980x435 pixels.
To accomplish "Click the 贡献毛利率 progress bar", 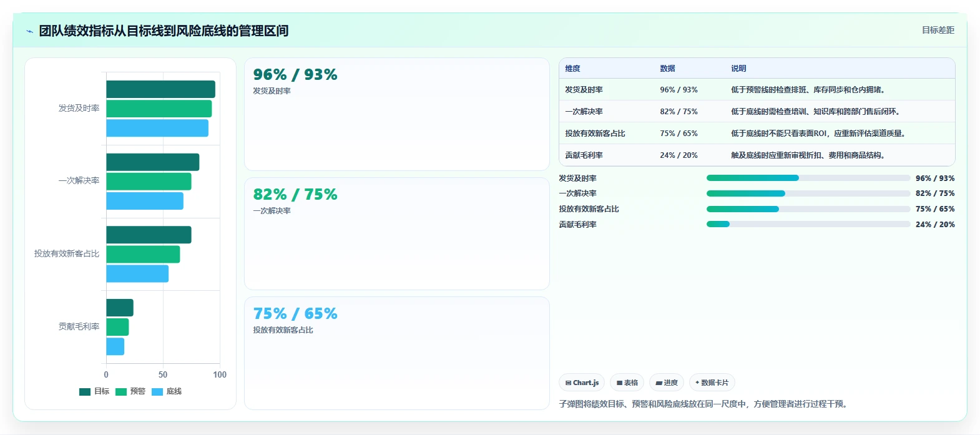I will 808,224.
